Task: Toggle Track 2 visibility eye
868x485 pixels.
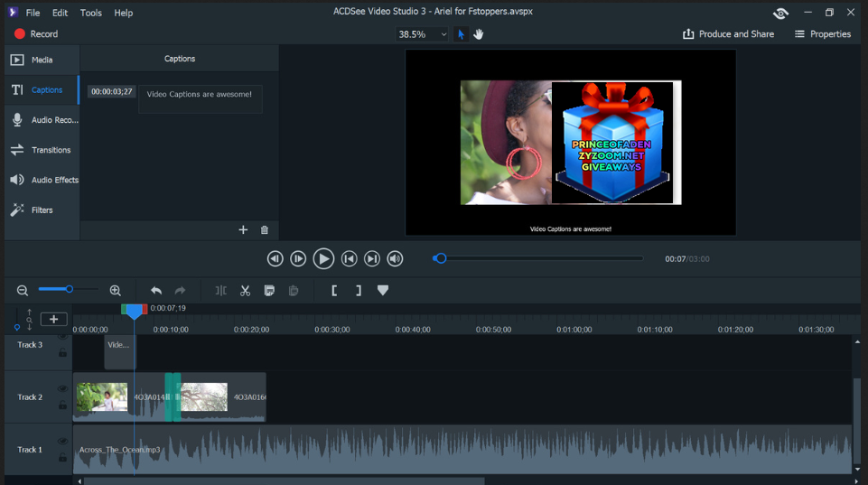Action: click(62, 388)
